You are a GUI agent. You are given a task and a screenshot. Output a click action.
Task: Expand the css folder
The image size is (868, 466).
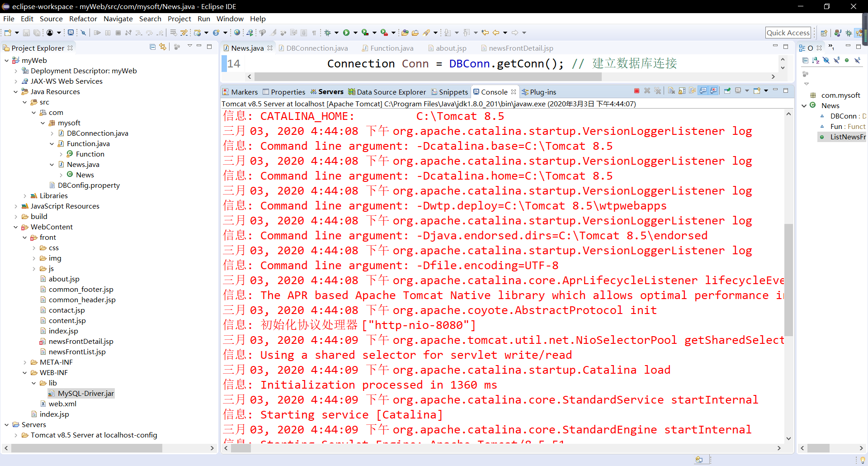pyautogui.click(x=33, y=247)
